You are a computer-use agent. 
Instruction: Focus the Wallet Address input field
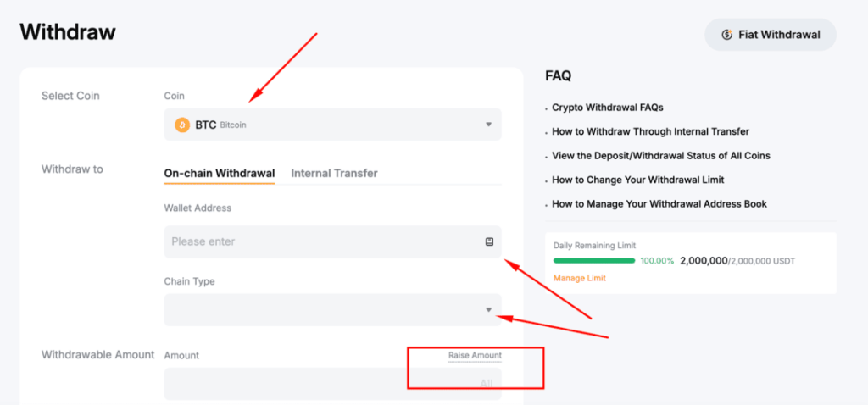click(322, 241)
